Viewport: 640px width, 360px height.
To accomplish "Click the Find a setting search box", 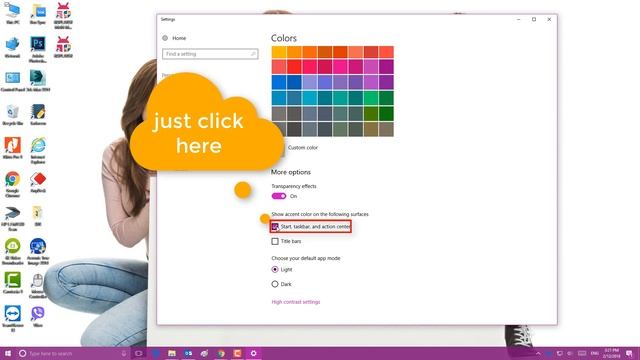I will click(x=210, y=54).
